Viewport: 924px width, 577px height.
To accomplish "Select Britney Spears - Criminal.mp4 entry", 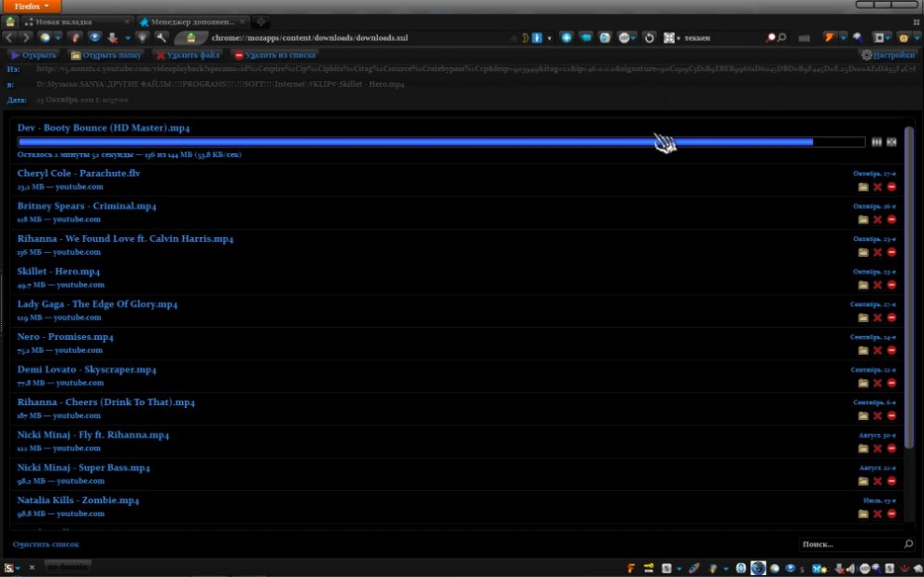I will coord(456,212).
